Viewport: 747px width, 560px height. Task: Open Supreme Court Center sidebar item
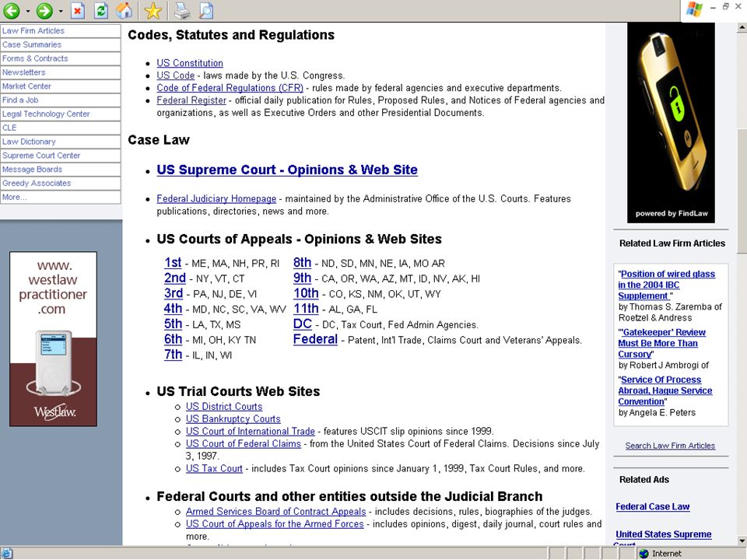60,156
